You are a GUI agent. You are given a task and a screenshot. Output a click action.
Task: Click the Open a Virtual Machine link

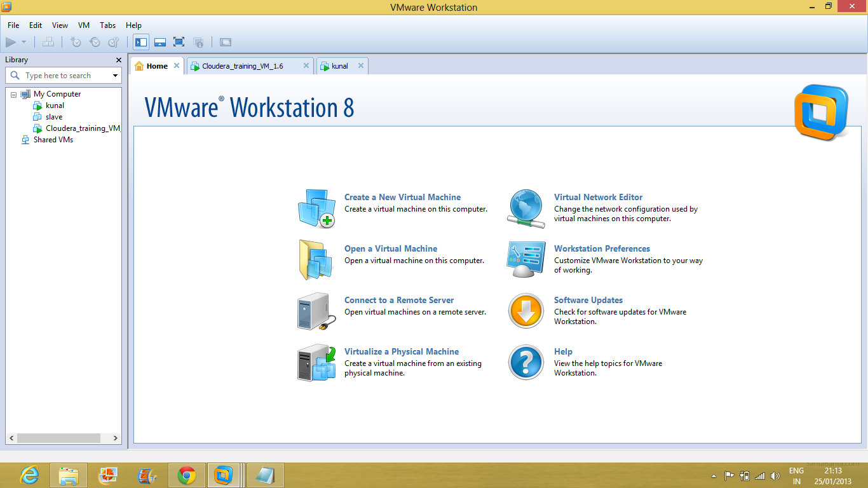pos(391,249)
